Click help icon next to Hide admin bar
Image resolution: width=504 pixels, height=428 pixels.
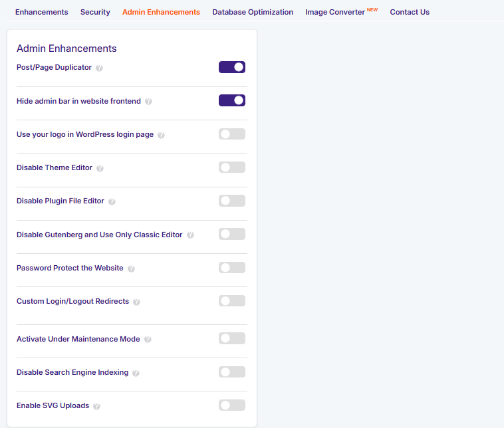[x=148, y=102]
